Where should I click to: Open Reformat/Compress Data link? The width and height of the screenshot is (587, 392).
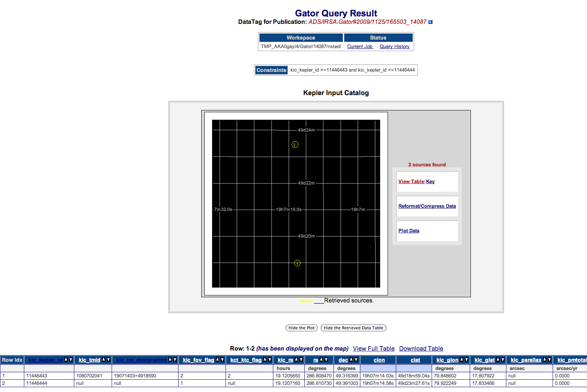coord(427,206)
